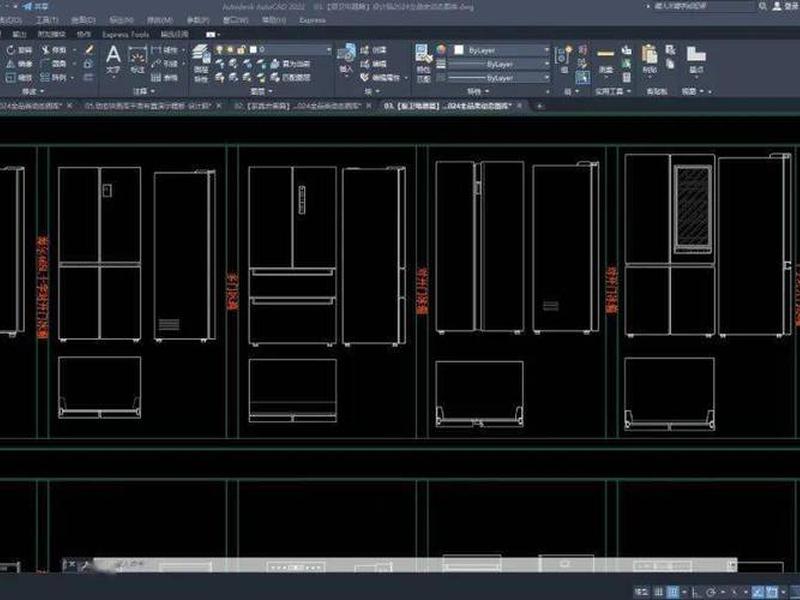Select the Mirror tool in the Modify panel

(18, 64)
